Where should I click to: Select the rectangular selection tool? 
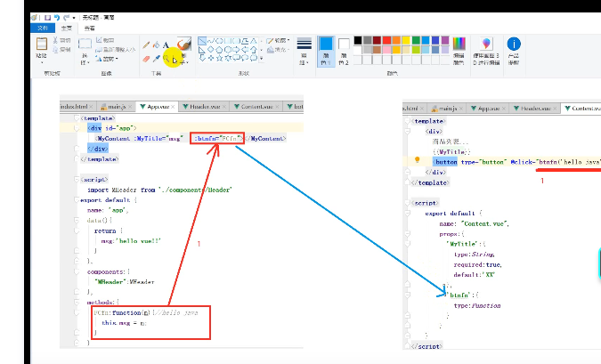click(x=85, y=44)
